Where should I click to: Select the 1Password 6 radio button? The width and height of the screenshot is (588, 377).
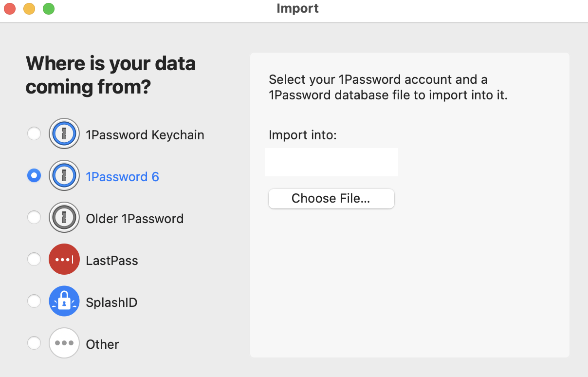point(34,175)
